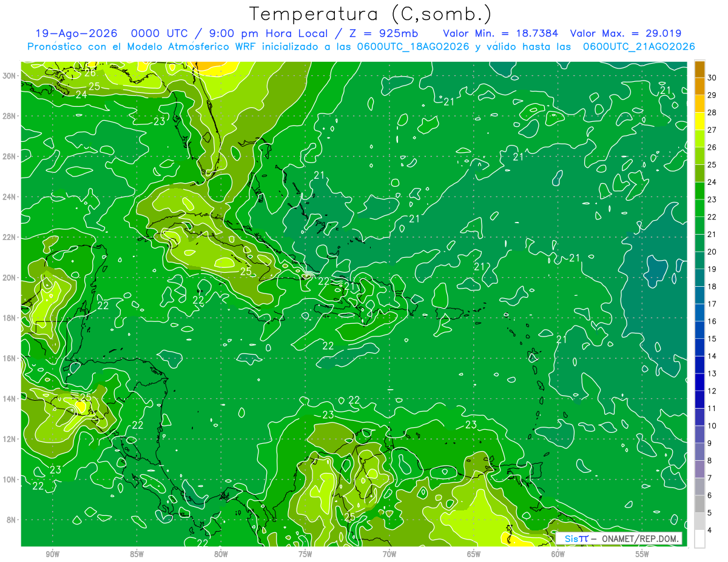Click the color scale label "30"
This screenshot has height=562, width=728.
pos(712,78)
